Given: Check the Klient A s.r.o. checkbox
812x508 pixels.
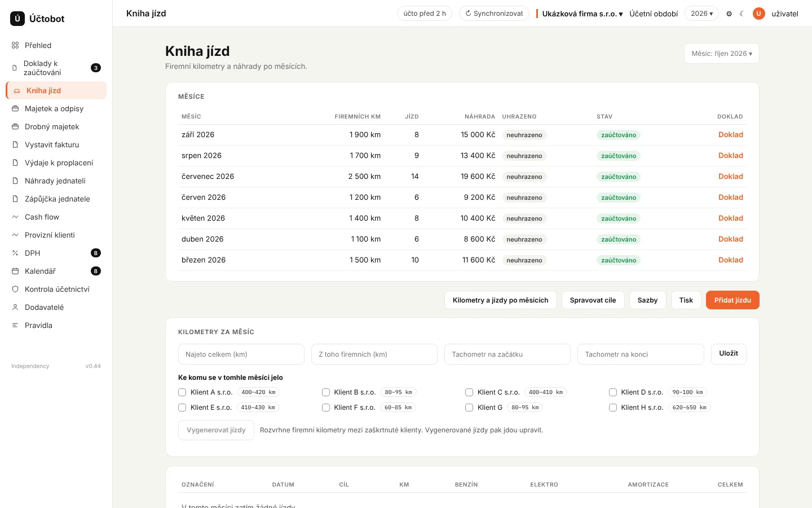Looking at the screenshot, I should [182, 392].
